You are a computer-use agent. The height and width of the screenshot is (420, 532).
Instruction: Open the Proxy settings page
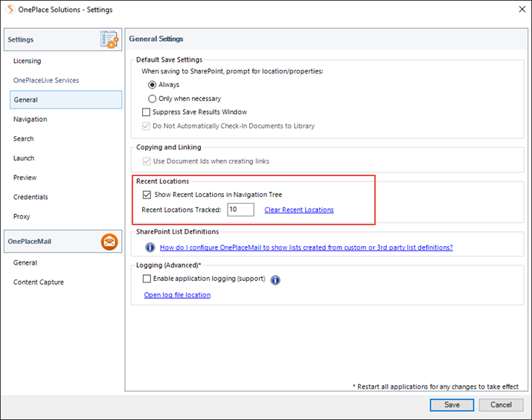[22, 216]
